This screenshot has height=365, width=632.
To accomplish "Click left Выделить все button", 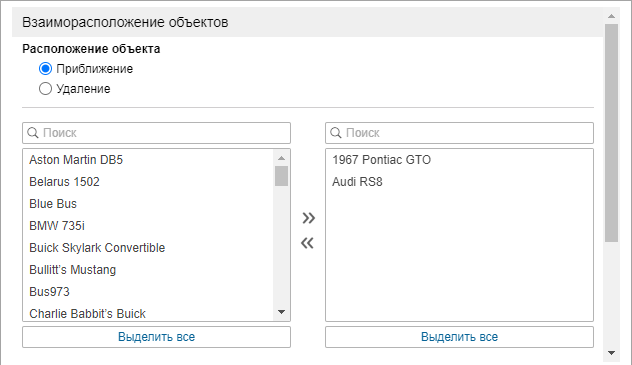I will (x=156, y=337).
